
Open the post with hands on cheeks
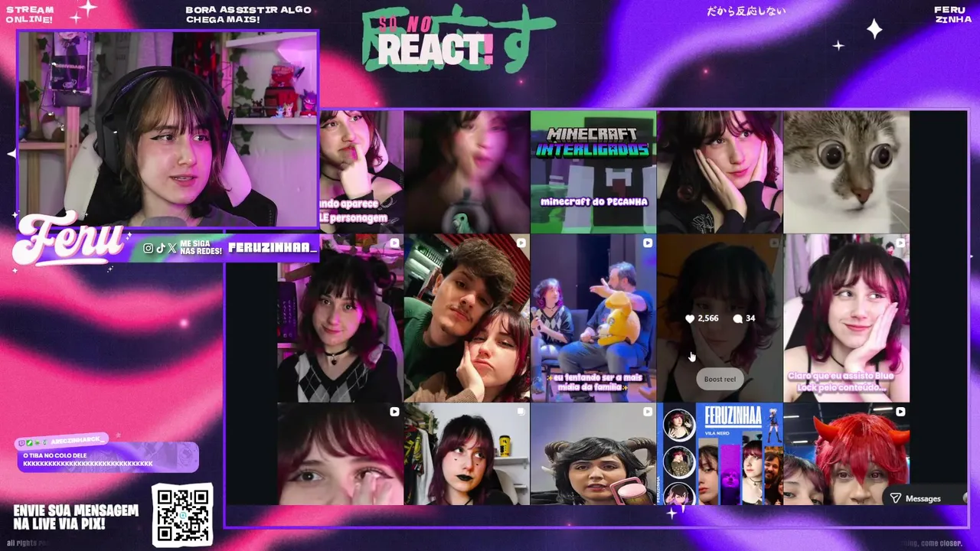[x=720, y=171]
